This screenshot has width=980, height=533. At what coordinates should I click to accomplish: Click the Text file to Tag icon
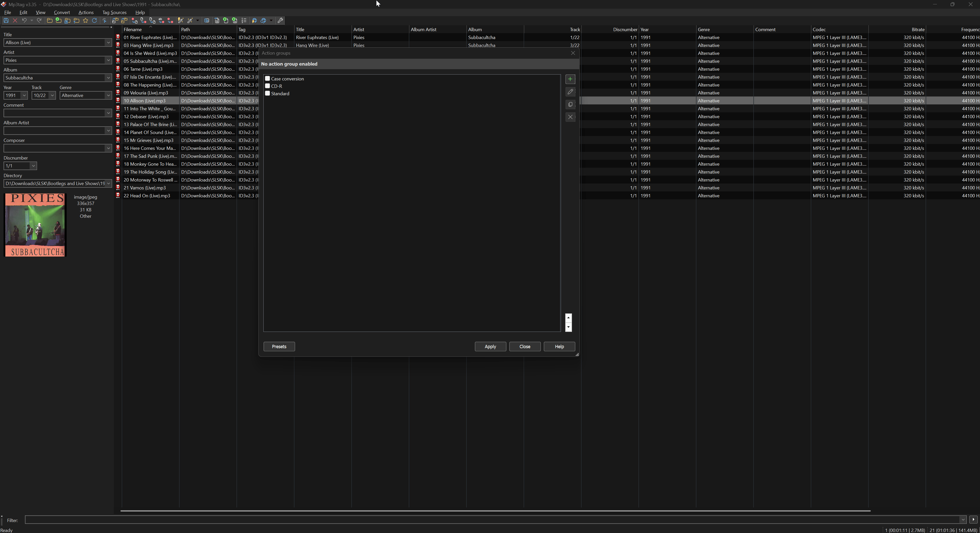point(161,20)
